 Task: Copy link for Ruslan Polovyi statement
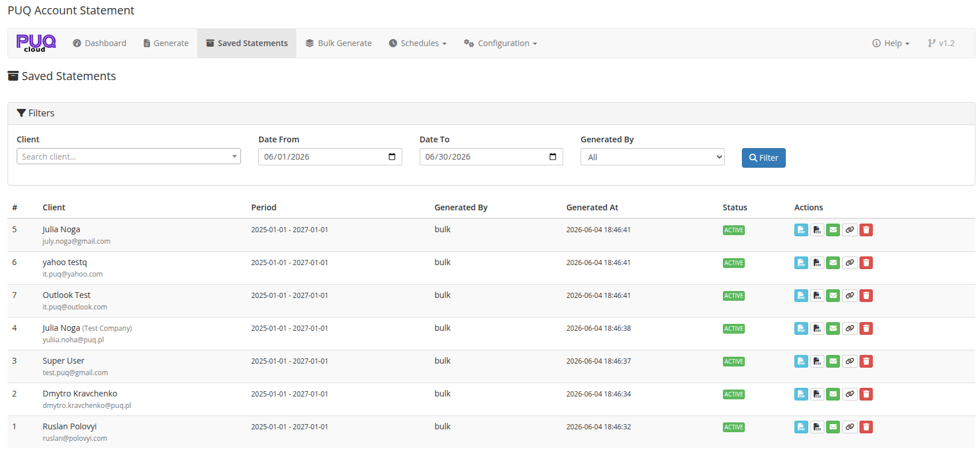[x=850, y=427]
